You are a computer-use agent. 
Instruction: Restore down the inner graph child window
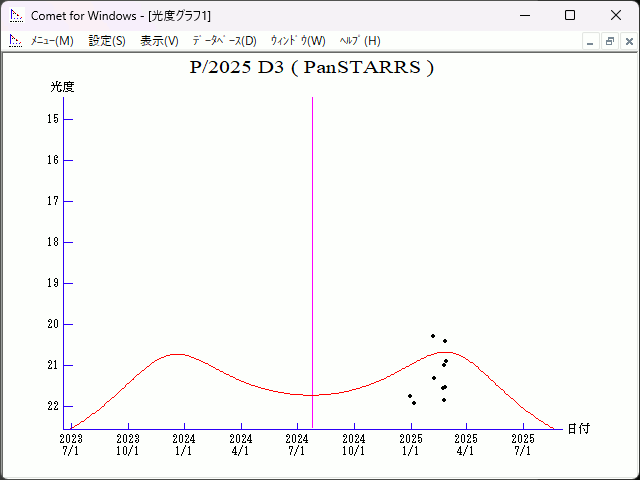[609, 41]
